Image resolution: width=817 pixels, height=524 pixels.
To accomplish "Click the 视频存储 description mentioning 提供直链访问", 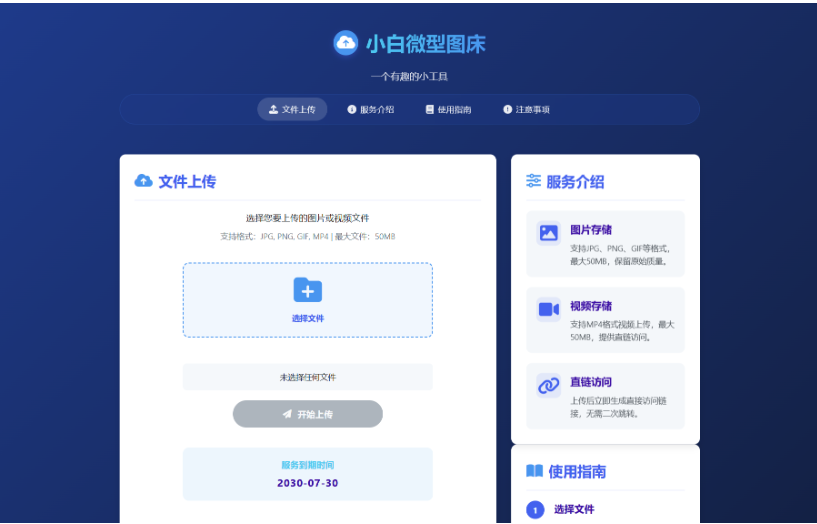I will [x=622, y=331].
